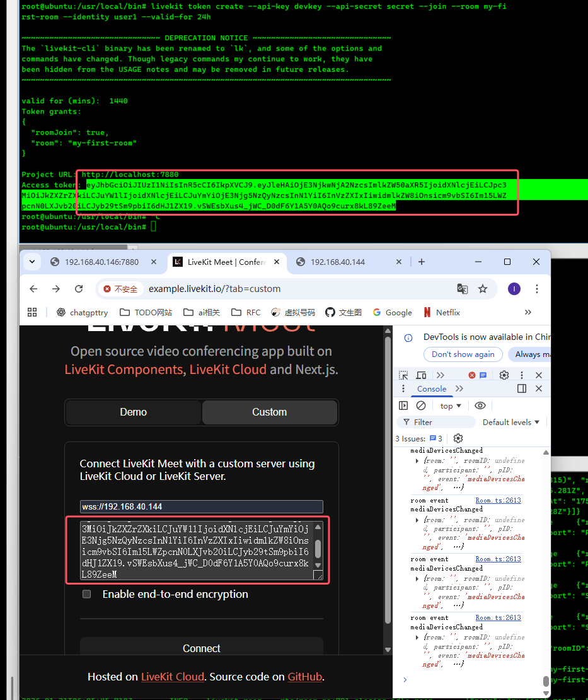Close the LiveKit Meet tab
The height and width of the screenshot is (700, 588).
[277, 262]
